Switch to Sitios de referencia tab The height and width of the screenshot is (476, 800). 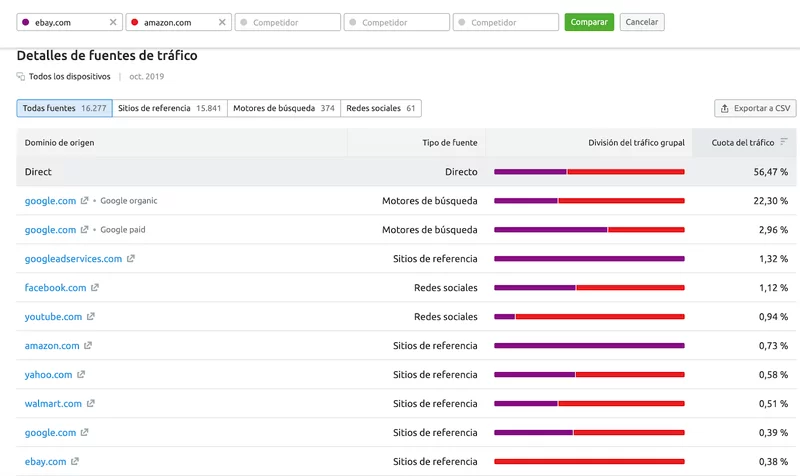click(170, 108)
